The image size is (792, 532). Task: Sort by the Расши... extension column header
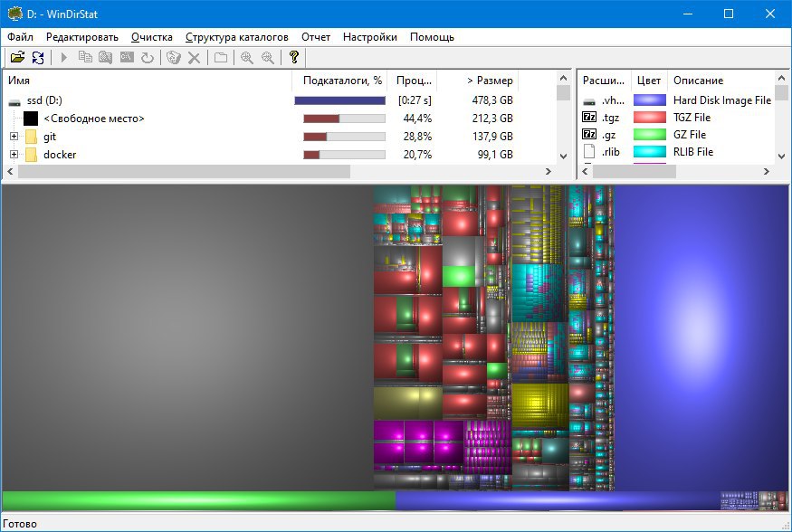click(x=604, y=81)
